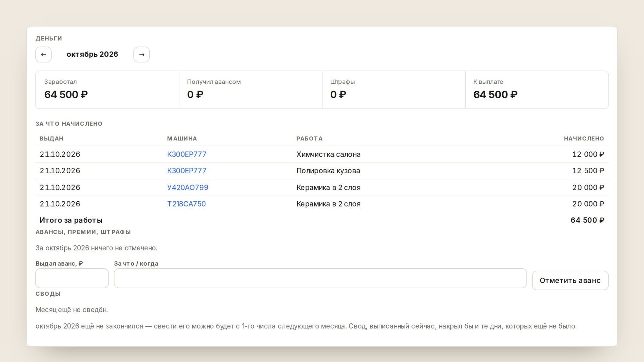Click the Авансы, премии, штрафы heading
Screen dimensions: 644x362
tap(83, 232)
